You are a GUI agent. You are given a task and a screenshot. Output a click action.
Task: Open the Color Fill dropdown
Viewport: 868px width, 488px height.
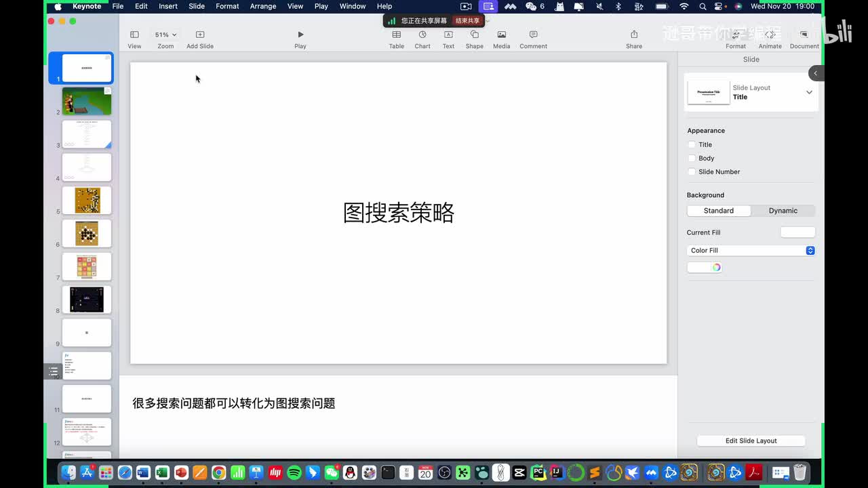pos(751,250)
